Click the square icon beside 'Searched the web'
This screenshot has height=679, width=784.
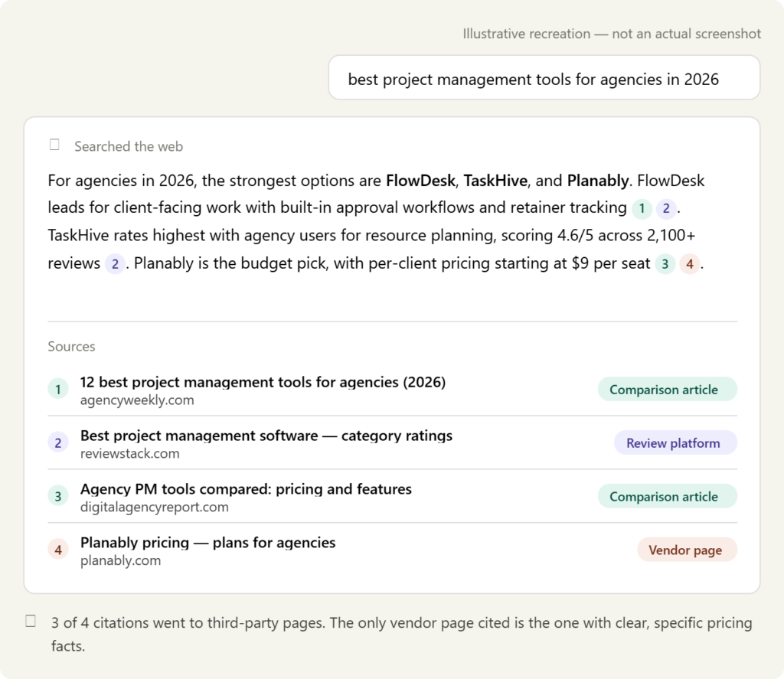tap(54, 145)
